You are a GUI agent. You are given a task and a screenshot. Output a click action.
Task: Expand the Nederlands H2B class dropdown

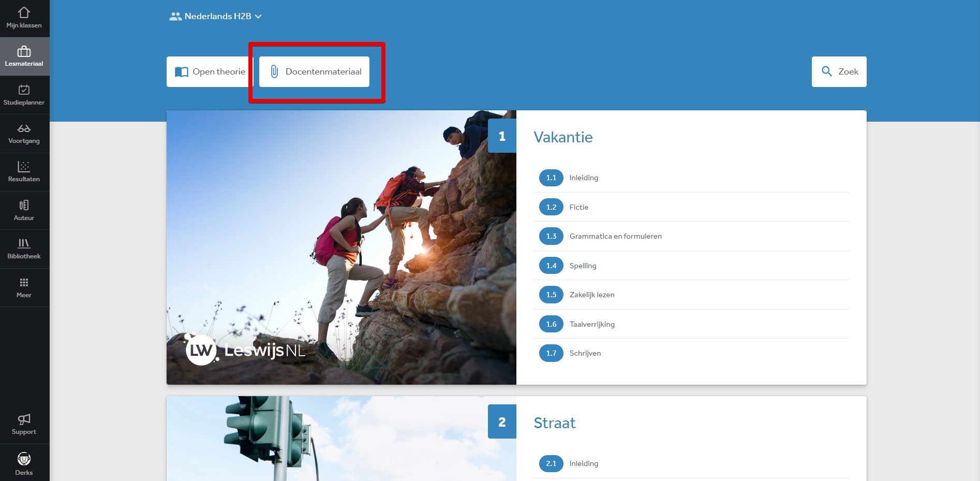[215, 17]
